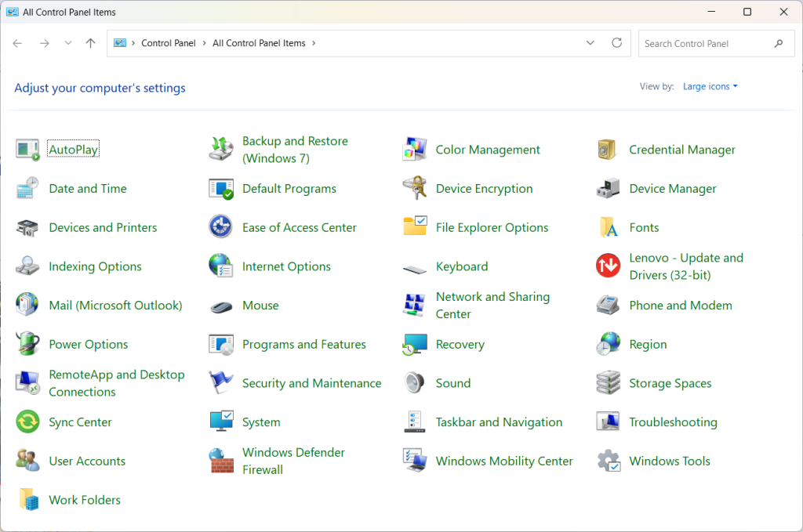Go forward with the forward arrow
Image resolution: width=803 pixels, height=532 pixels.
pos(45,43)
